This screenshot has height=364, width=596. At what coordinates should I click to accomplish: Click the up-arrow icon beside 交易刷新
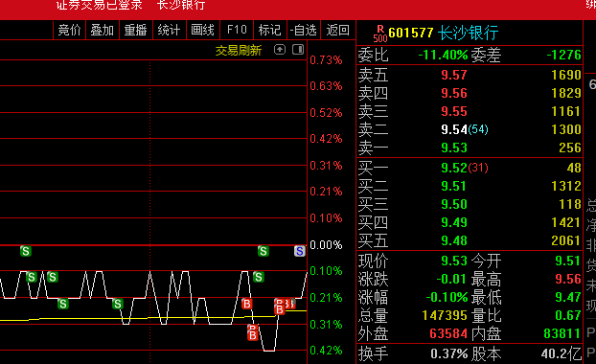(280, 50)
